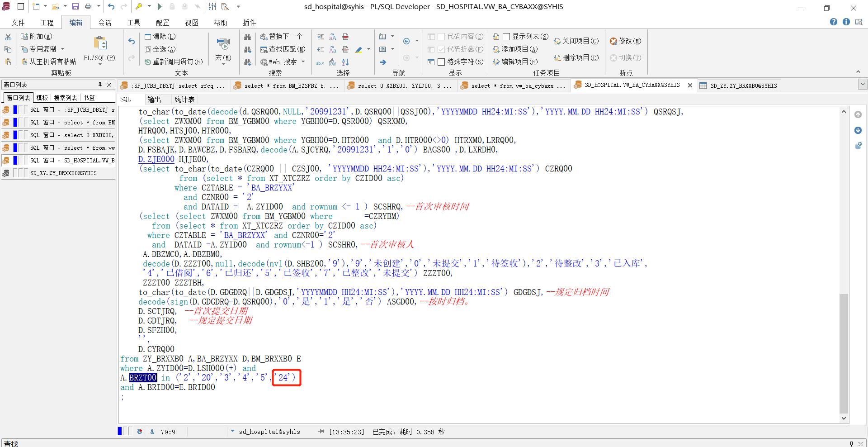
Task: Click the Save icon in quick toolbar
Action: [x=75, y=6]
